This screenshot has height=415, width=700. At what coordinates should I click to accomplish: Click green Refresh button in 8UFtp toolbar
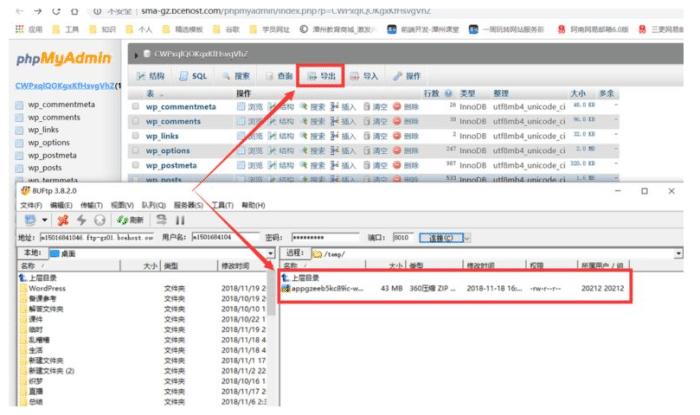[x=130, y=220]
